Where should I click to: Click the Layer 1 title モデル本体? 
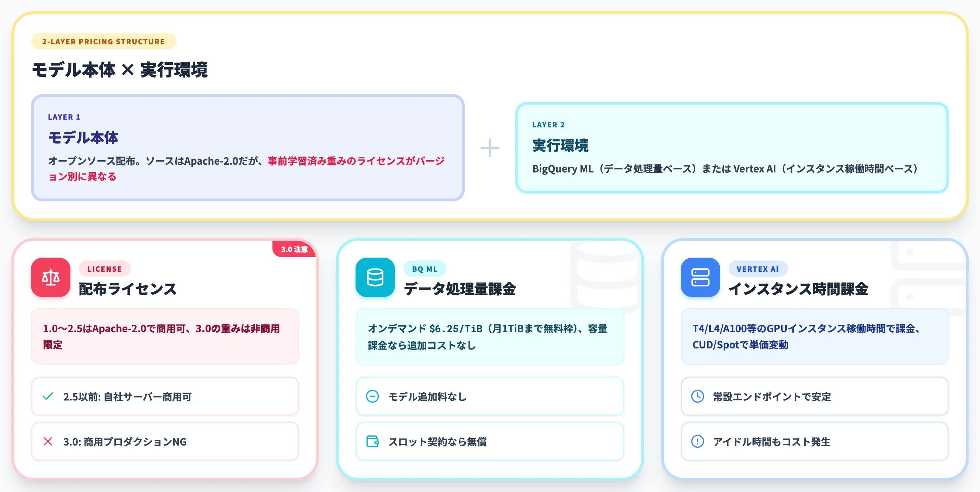pyautogui.click(x=83, y=138)
